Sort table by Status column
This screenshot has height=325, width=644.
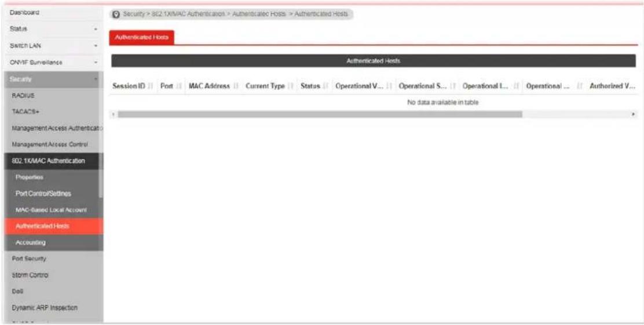pos(314,87)
